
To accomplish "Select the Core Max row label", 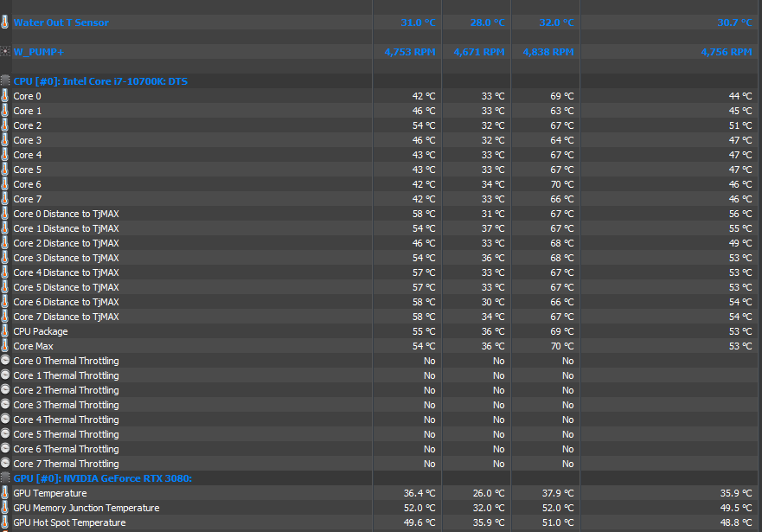I will (x=33, y=346).
